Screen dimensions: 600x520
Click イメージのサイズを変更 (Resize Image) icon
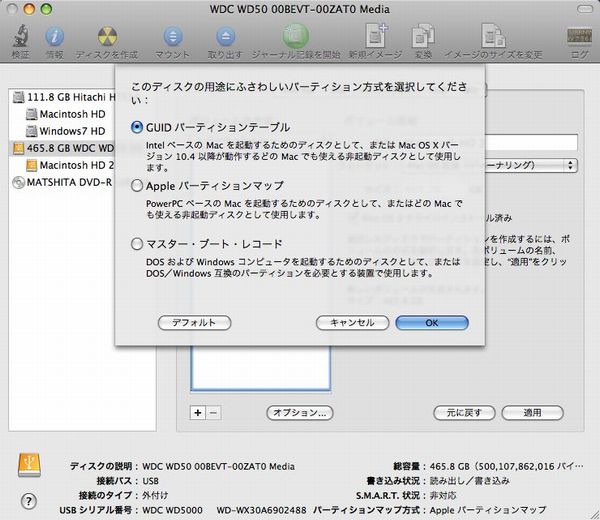pyautogui.click(x=493, y=36)
